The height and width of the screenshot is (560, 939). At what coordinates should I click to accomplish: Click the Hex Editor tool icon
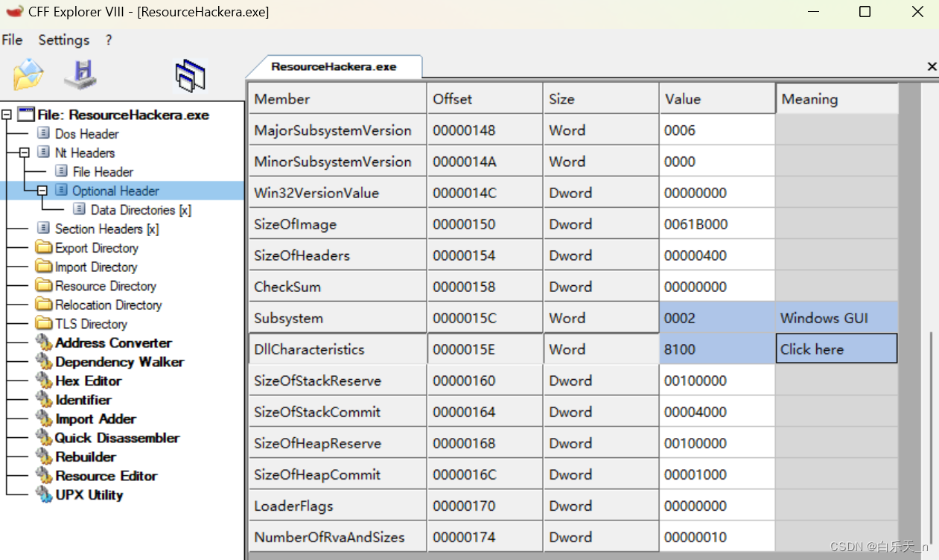pos(44,381)
